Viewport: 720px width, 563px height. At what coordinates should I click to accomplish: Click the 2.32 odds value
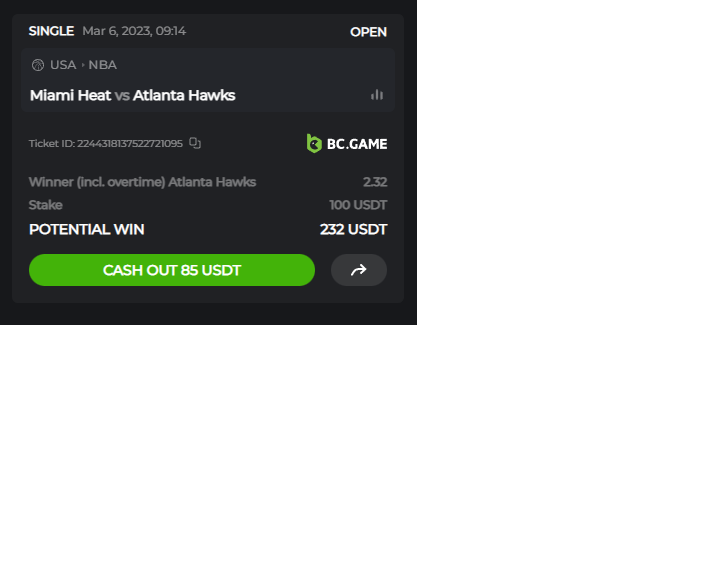[x=375, y=182]
